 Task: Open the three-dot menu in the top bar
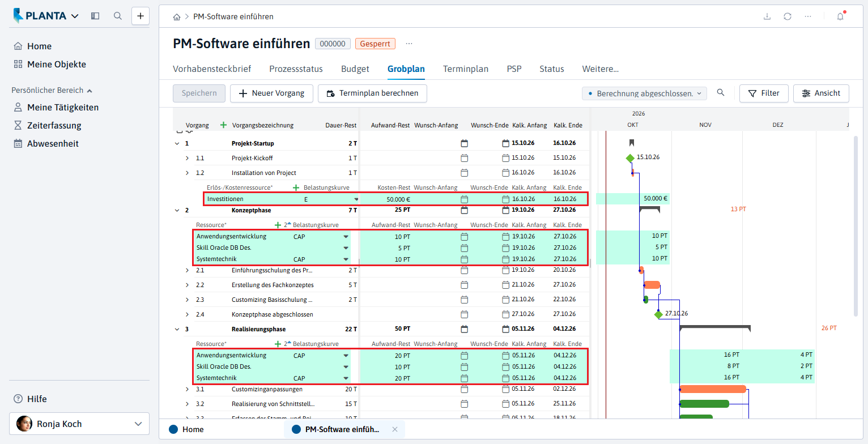click(808, 16)
